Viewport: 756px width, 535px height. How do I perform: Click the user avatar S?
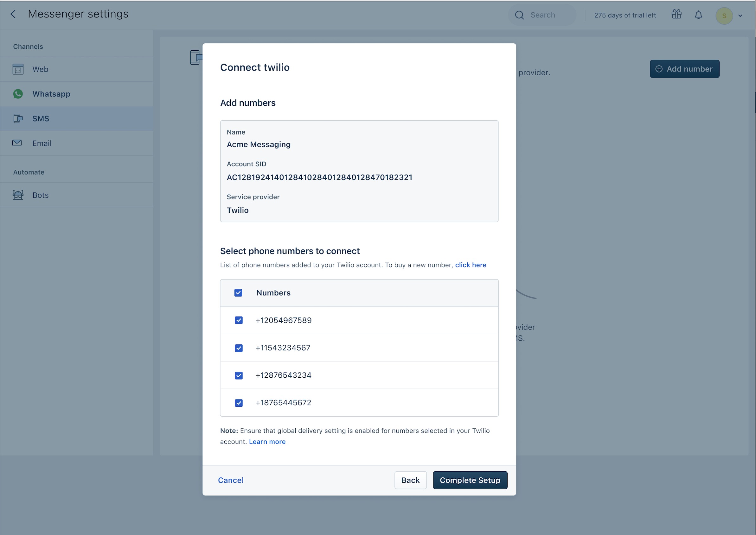[724, 16]
